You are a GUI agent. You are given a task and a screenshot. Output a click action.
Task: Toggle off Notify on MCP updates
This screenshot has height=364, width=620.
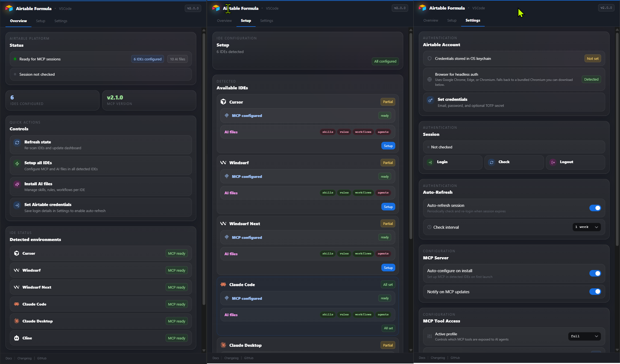(595, 291)
